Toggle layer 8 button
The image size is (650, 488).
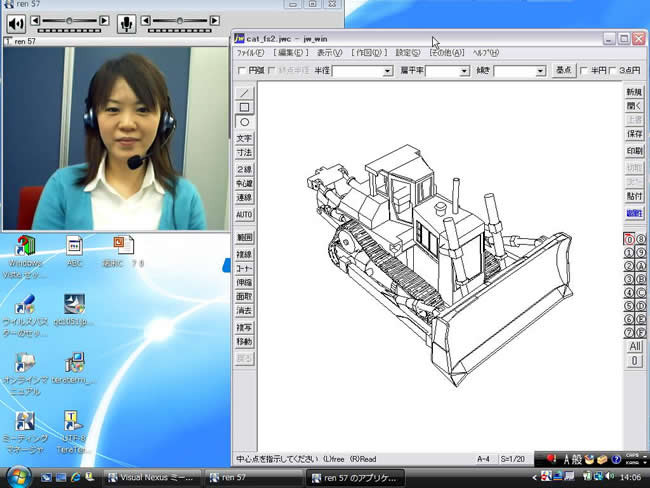pos(641,239)
